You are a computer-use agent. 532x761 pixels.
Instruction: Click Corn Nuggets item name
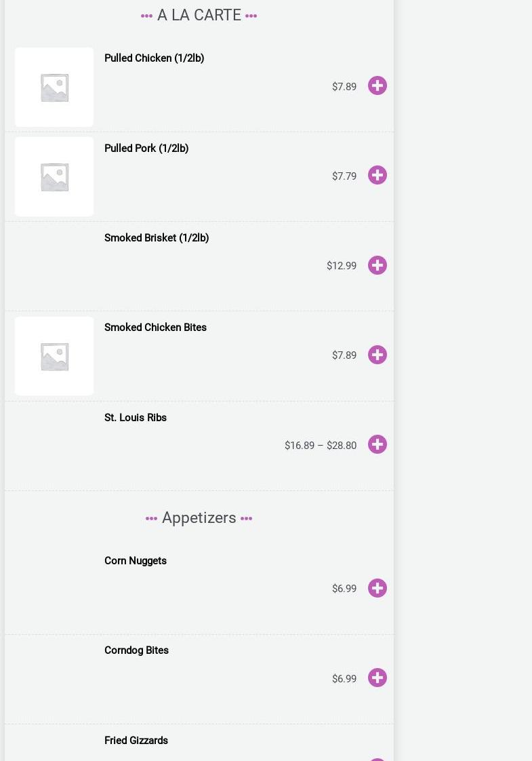[136, 561]
